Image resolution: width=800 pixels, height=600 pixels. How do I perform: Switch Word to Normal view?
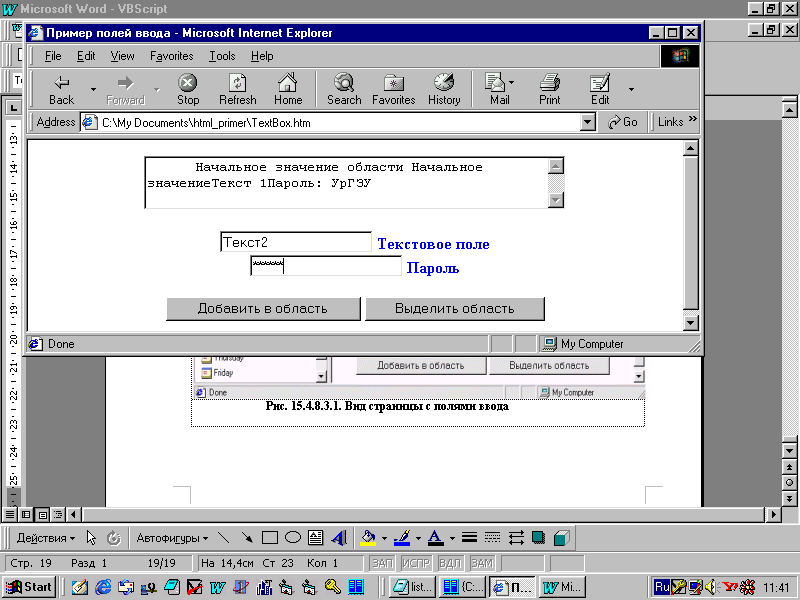point(10,514)
